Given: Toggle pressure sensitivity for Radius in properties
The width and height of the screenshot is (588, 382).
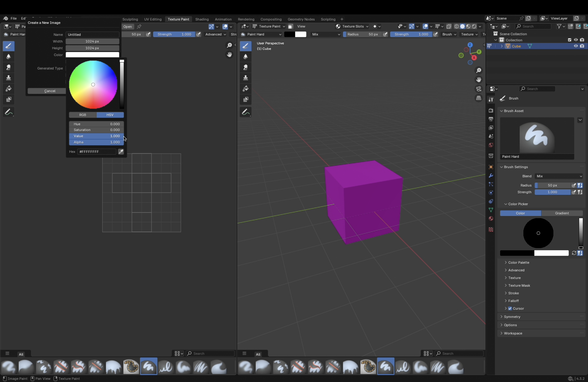Looking at the screenshot, I should click(x=574, y=185).
